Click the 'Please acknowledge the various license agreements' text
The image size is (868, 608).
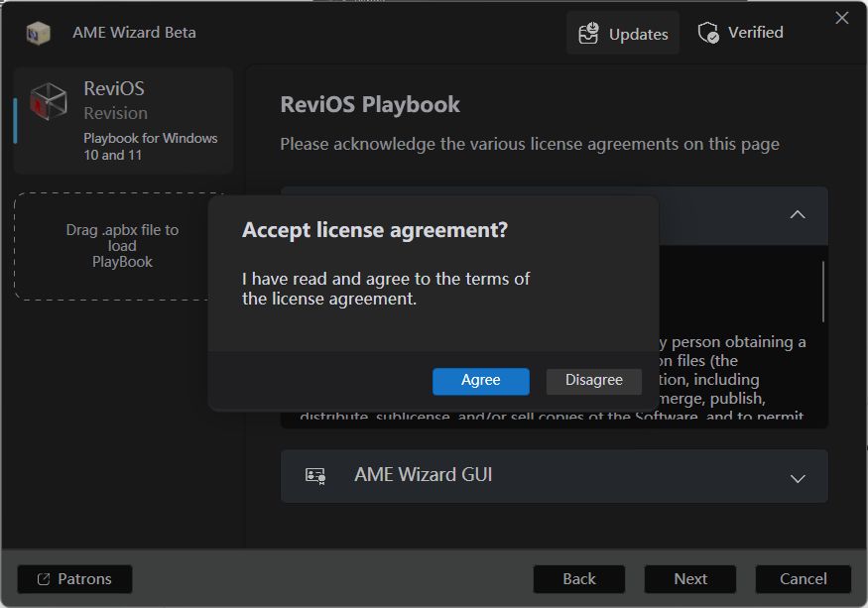click(x=530, y=145)
